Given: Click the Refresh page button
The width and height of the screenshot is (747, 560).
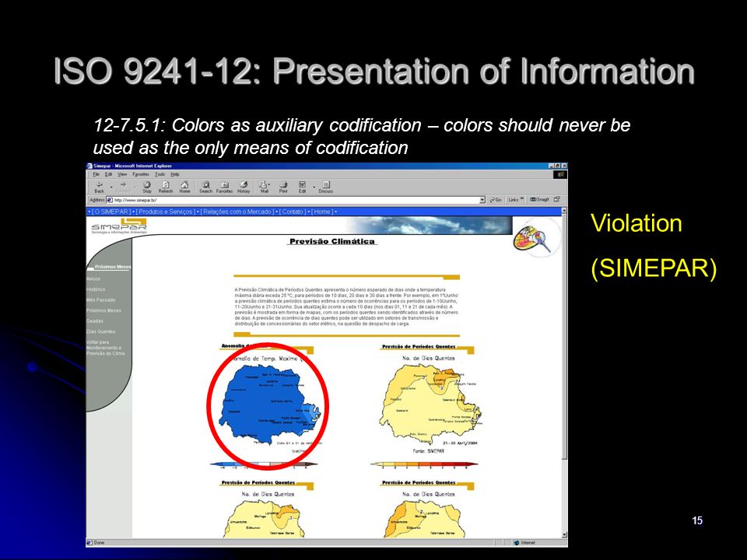Looking at the screenshot, I should click(x=165, y=187).
